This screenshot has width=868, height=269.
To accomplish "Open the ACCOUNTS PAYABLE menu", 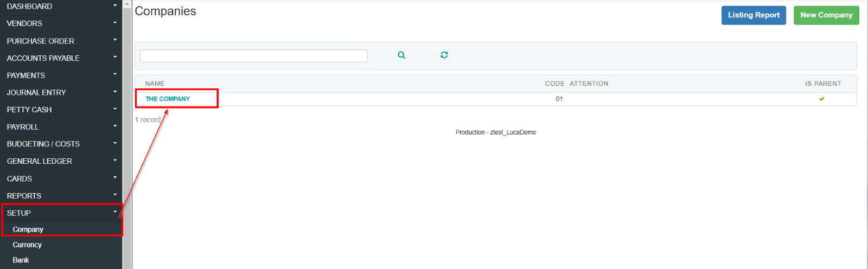I will coord(43,58).
